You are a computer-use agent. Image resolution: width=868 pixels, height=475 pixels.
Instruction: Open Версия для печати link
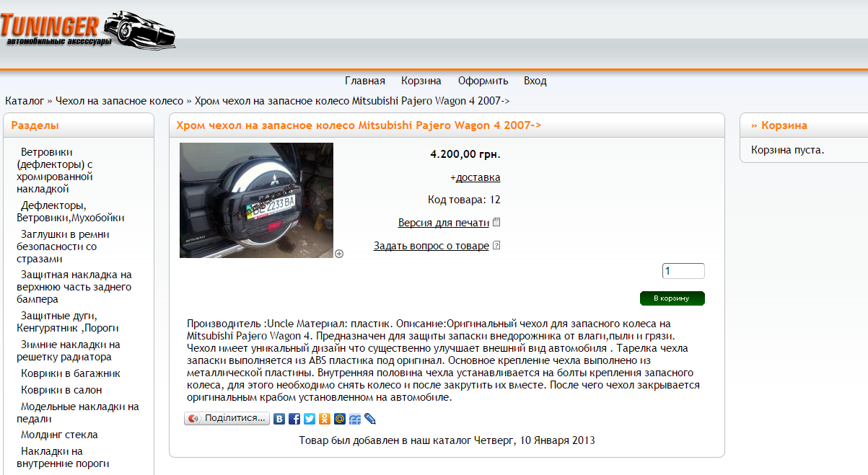click(x=444, y=223)
